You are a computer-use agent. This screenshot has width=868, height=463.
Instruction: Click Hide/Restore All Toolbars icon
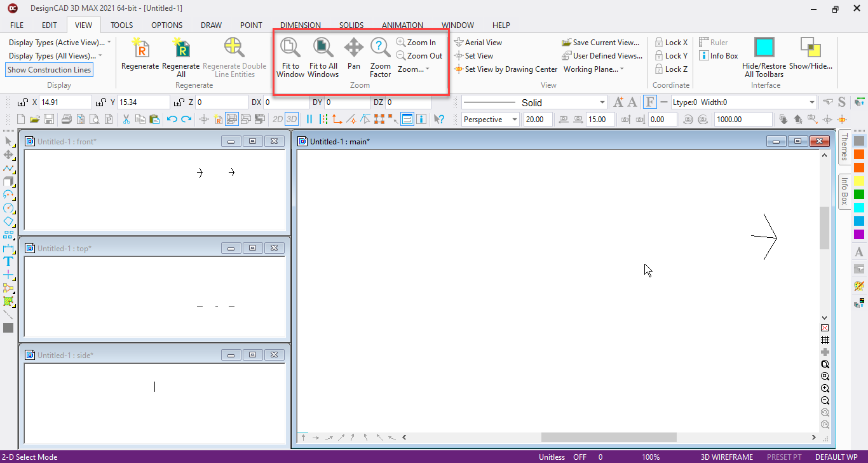(x=764, y=48)
